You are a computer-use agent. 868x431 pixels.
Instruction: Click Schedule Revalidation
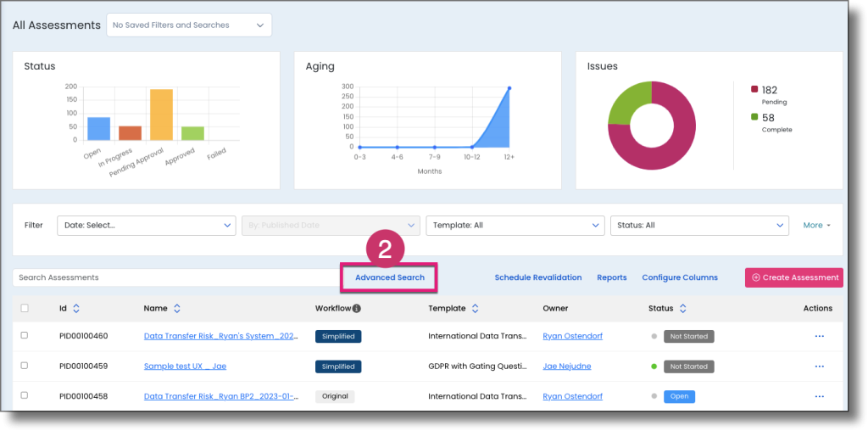click(538, 277)
